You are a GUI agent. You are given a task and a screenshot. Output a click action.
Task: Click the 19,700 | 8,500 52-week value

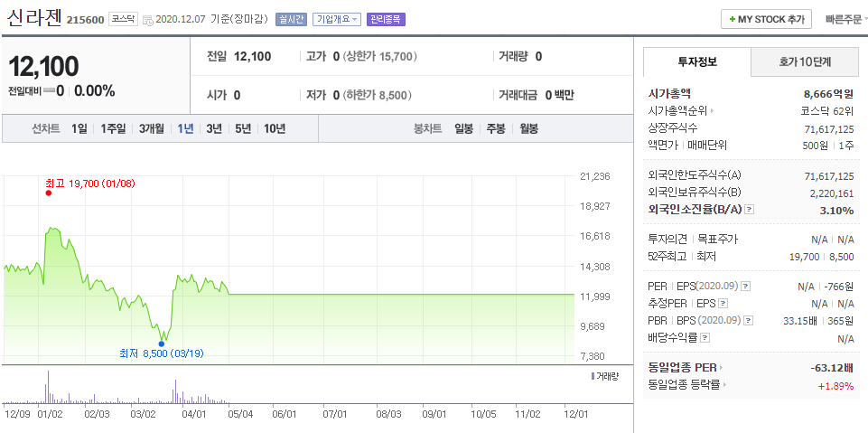pos(822,257)
